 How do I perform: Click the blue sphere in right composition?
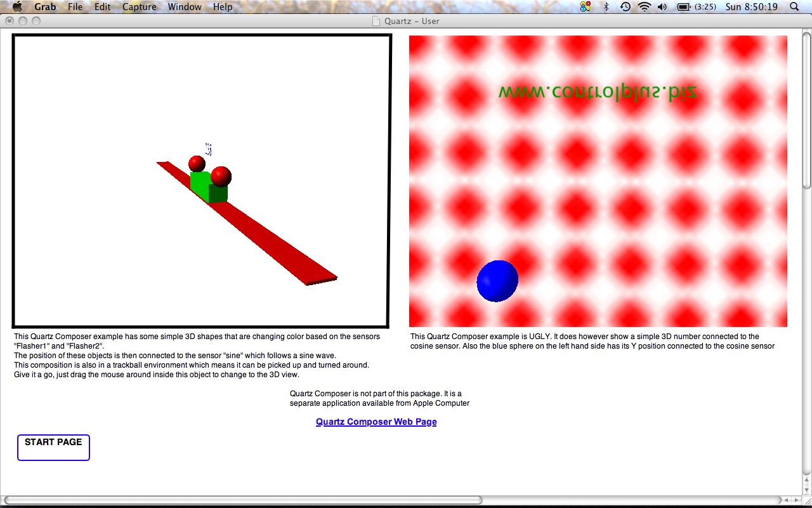(x=497, y=281)
